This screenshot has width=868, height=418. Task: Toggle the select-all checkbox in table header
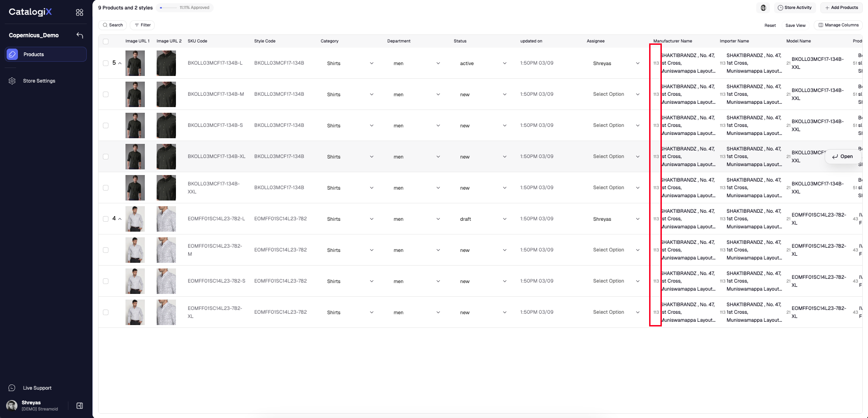[x=106, y=42]
